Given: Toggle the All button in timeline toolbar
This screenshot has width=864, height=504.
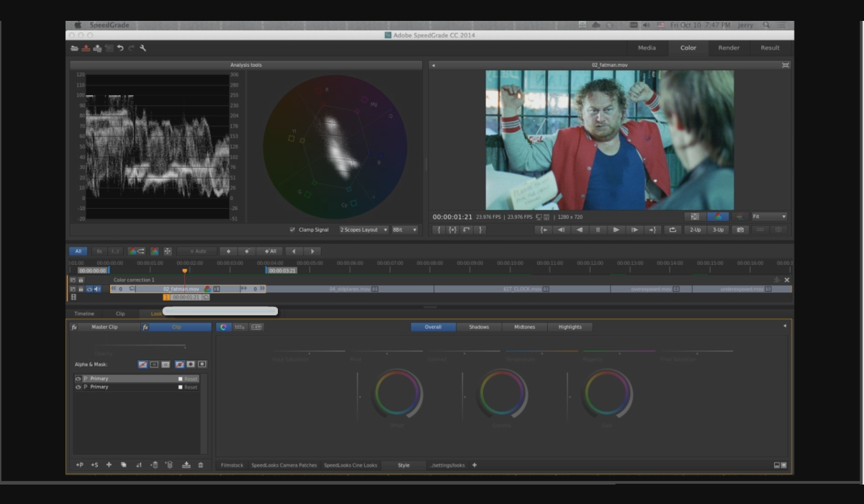Looking at the screenshot, I should pyautogui.click(x=78, y=251).
